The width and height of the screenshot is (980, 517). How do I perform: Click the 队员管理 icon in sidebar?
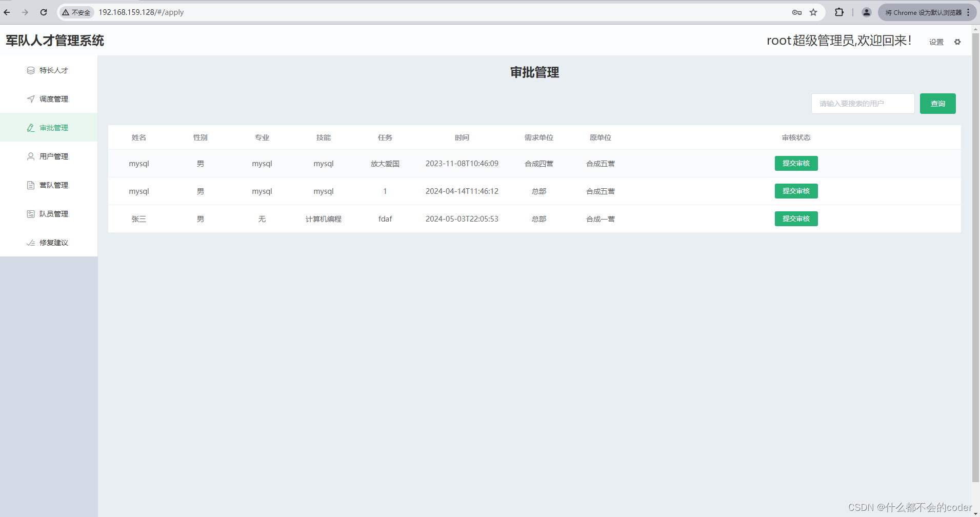point(31,214)
